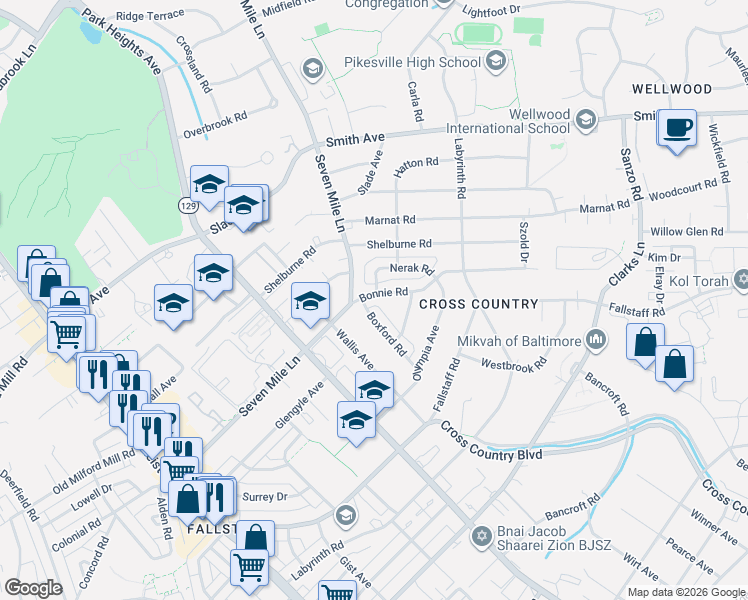Viewport: 748px width, 600px height.
Task: Select school marker beside Wallis Ave label
Action: click(374, 391)
